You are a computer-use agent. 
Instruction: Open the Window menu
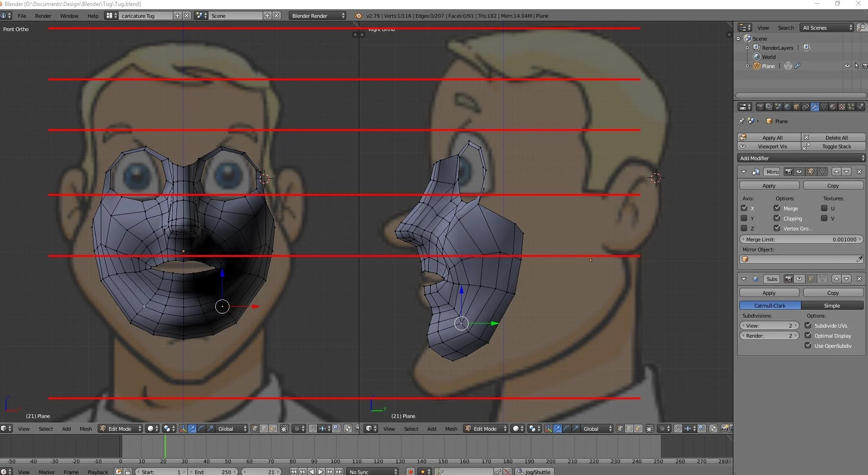[x=69, y=16]
